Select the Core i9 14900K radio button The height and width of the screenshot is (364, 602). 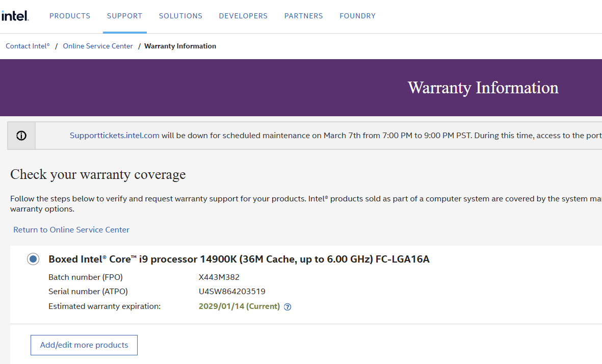(33, 259)
